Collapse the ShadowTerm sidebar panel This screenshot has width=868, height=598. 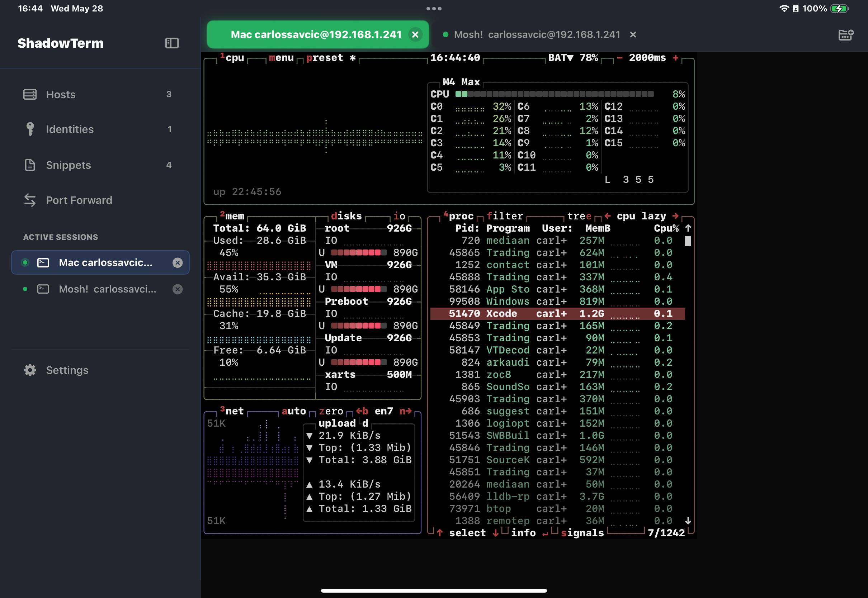172,43
